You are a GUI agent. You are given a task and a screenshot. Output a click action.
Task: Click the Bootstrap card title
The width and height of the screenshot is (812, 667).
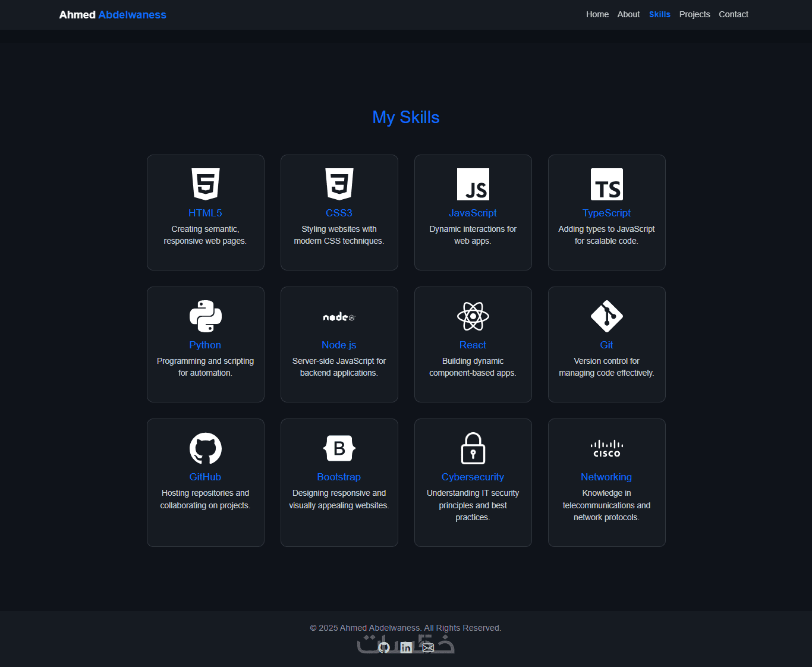[339, 477]
